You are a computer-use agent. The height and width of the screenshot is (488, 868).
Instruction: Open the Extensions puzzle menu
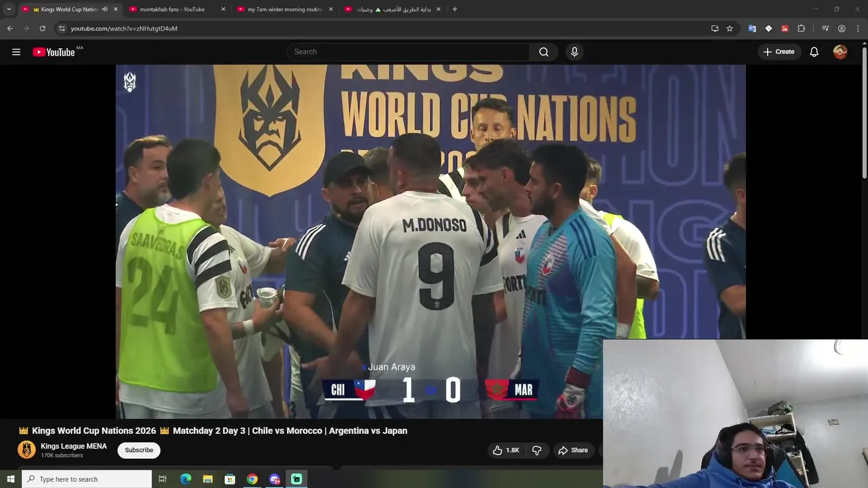pos(801,28)
